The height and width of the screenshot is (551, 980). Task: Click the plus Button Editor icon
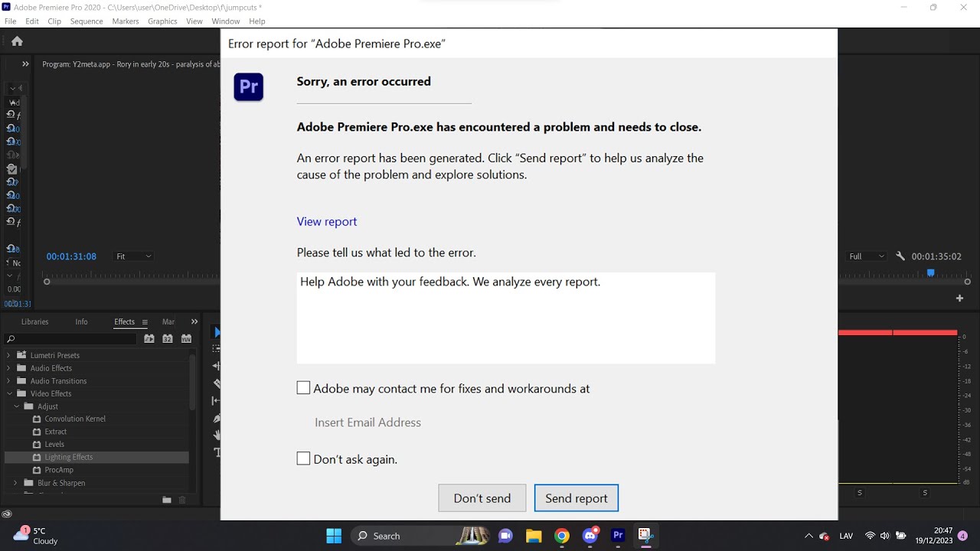[x=959, y=298]
